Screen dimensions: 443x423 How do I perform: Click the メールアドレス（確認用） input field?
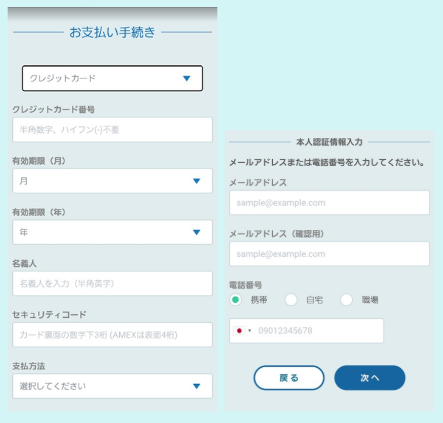pyautogui.click(x=329, y=254)
